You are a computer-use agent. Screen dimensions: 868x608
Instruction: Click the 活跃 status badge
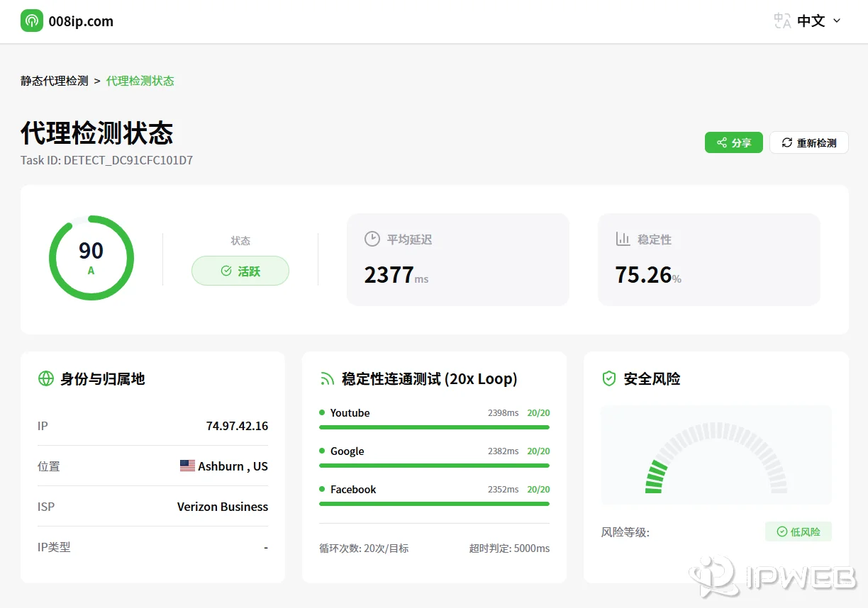tap(240, 271)
